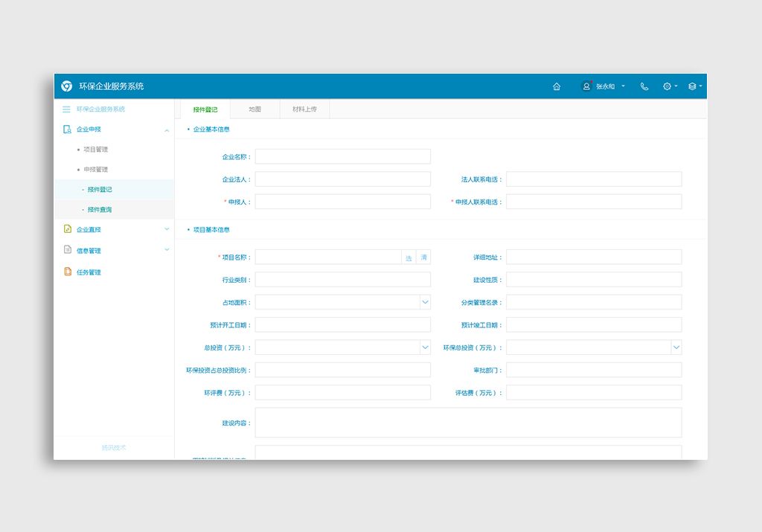The height and width of the screenshot is (532, 762).
Task: Click the system logo icon
Action: point(67,86)
